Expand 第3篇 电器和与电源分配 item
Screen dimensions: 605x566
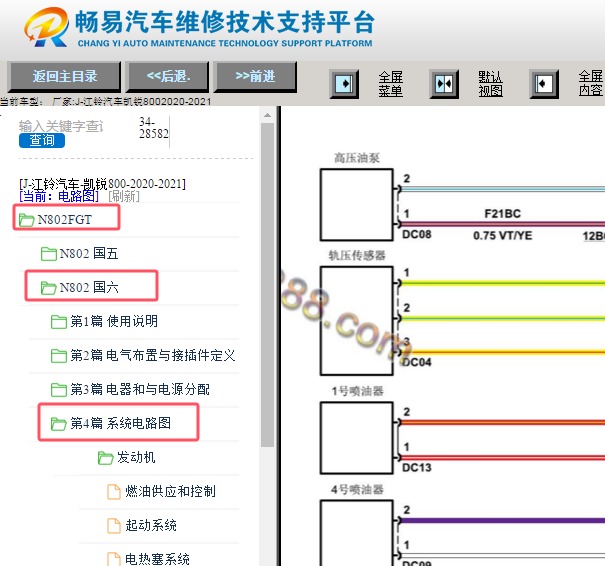(140, 390)
